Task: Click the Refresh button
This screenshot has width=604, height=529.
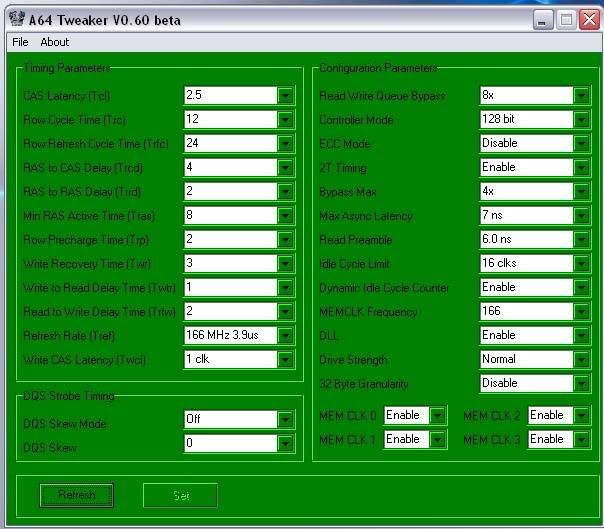Action: pyautogui.click(x=77, y=495)
